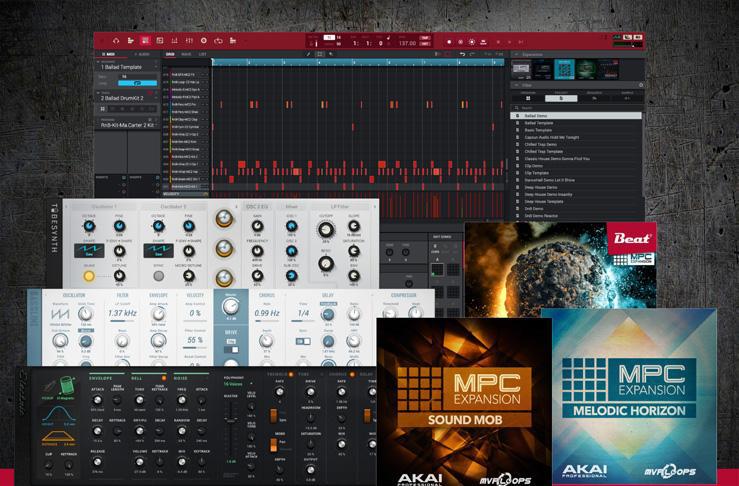
Task: Choose the grid filter icon in browser
Action: [528, 98]
